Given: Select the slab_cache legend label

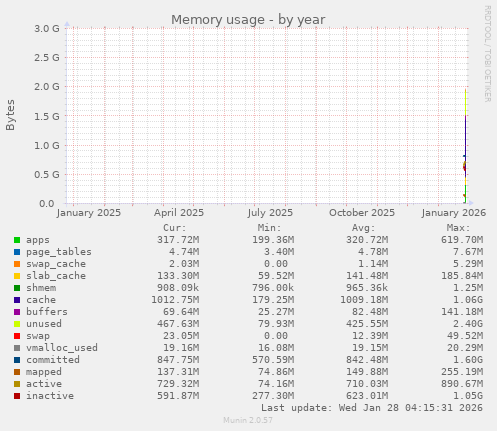Looking at the screenshot, I should [x=56, y=276].
